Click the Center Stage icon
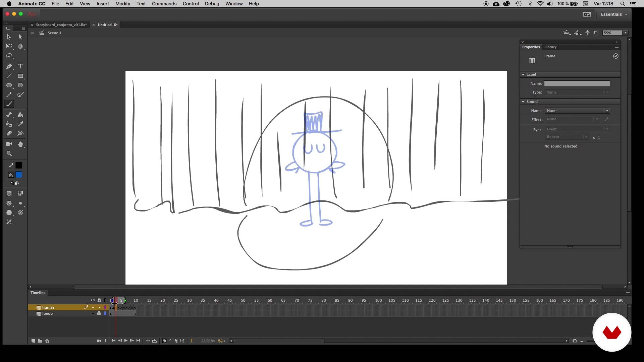 (587, 33)
